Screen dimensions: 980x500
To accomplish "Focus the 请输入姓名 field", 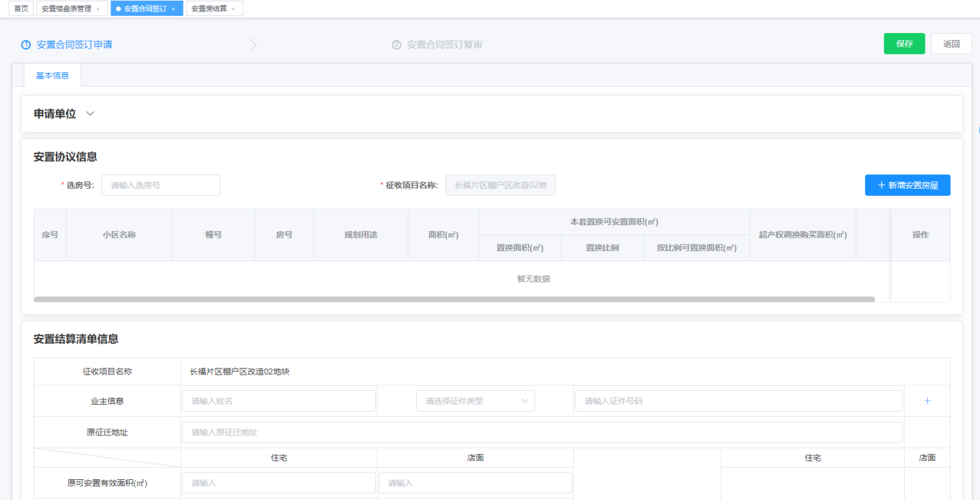I will pyautogui.click(x=279, y=401).
